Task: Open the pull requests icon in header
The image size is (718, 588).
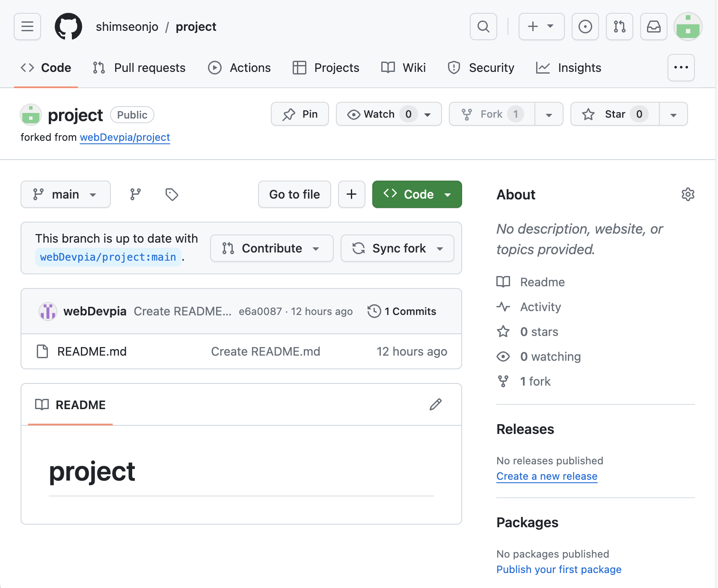Action: (619, 27)
